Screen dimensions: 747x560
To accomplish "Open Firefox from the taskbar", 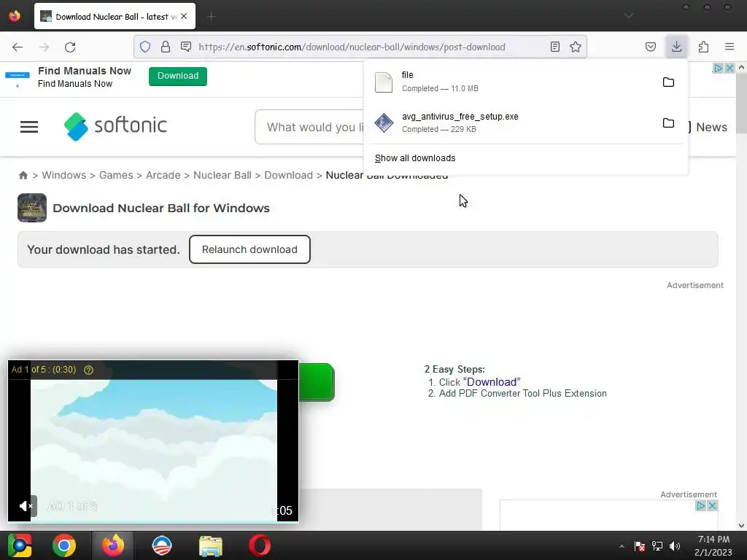I will [113, 545].
